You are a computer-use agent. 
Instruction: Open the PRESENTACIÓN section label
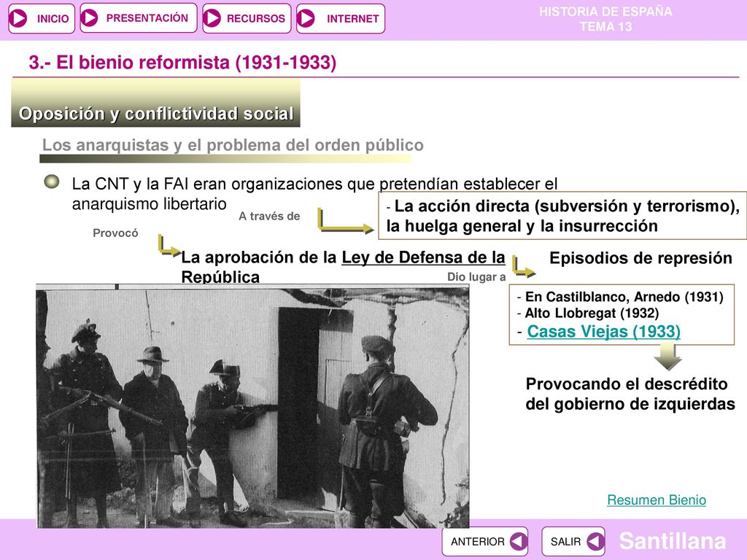tap(147, 18)
